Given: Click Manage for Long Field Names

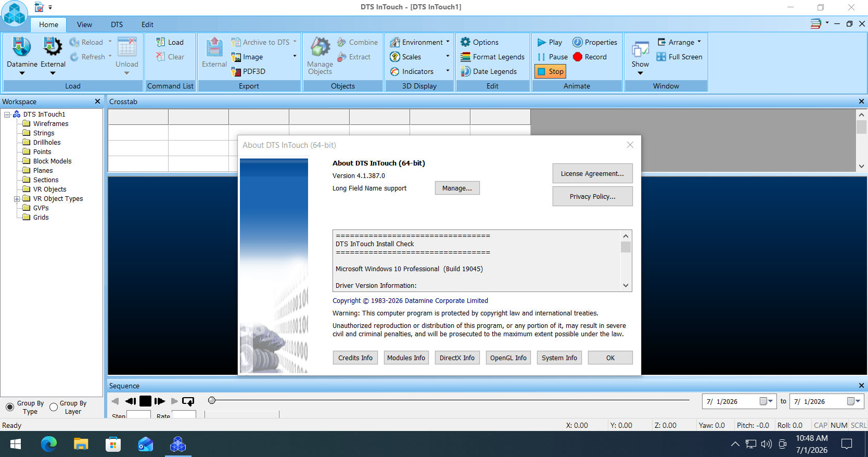Looking at the screenshot, I should pos(457,188).
